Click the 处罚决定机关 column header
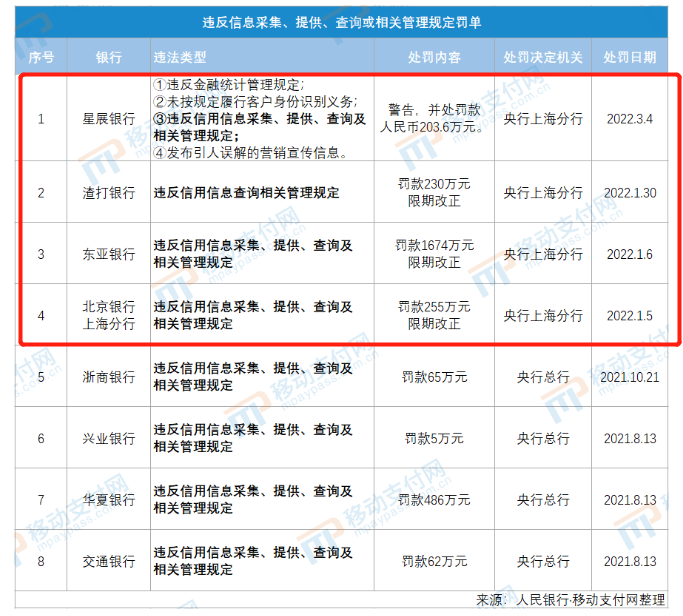The image size is (683, 616). point(543,57)
